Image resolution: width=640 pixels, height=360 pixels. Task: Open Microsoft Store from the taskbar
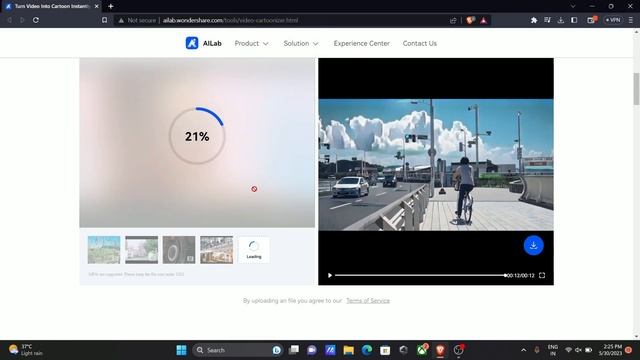[x=385, y=350]
